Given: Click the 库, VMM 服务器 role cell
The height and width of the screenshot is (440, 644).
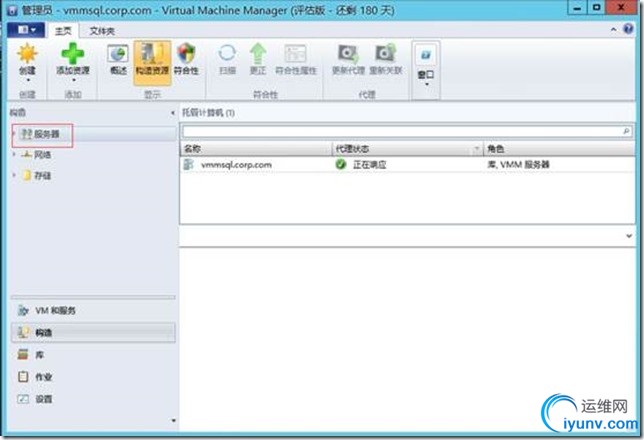Looking at the screenshot, I should (x=518, y=165).
